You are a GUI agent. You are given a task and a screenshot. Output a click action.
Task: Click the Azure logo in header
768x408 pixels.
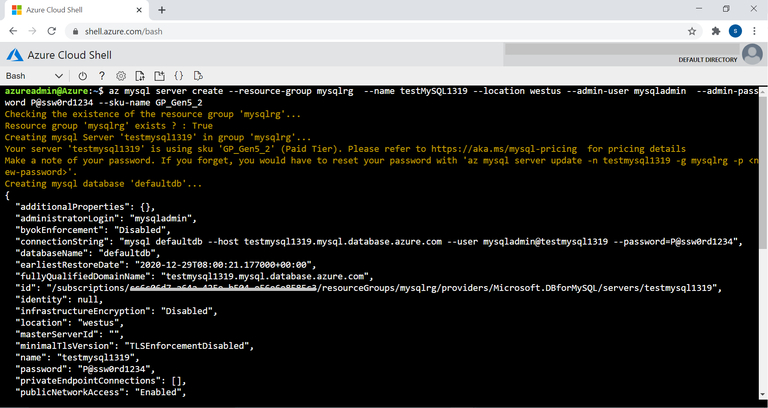pos(16,54)
